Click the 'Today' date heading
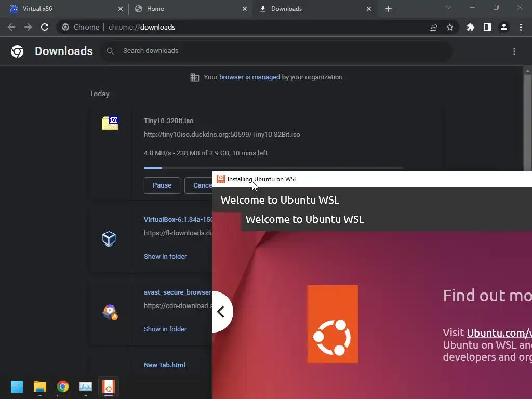532x399 pixels. click(x=99, y=94)
